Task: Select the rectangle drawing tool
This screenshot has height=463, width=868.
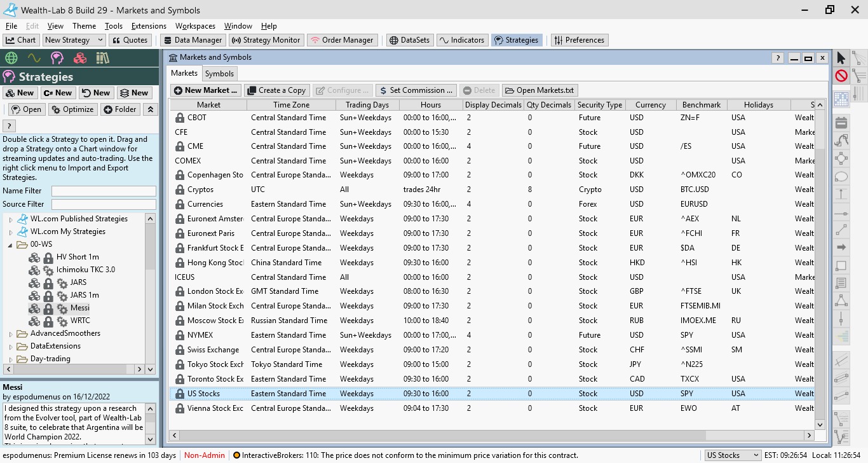Action: [841, 266]
